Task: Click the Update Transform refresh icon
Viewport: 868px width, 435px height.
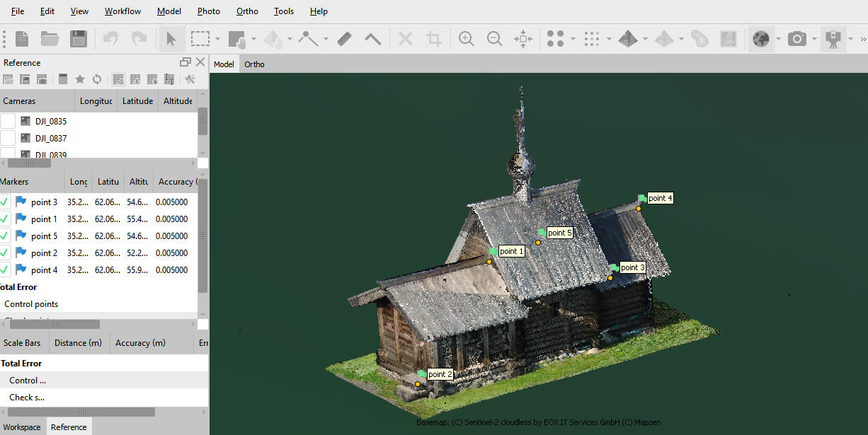Action: point(97,79)
